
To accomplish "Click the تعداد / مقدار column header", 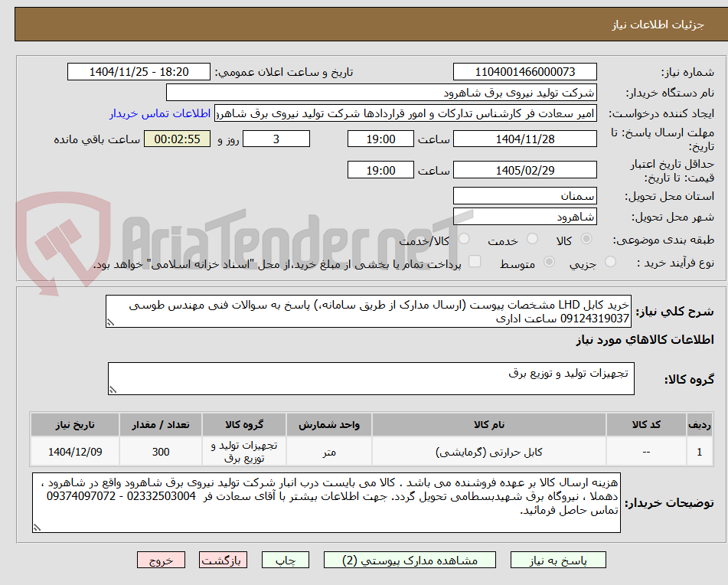I will [161, 425].
